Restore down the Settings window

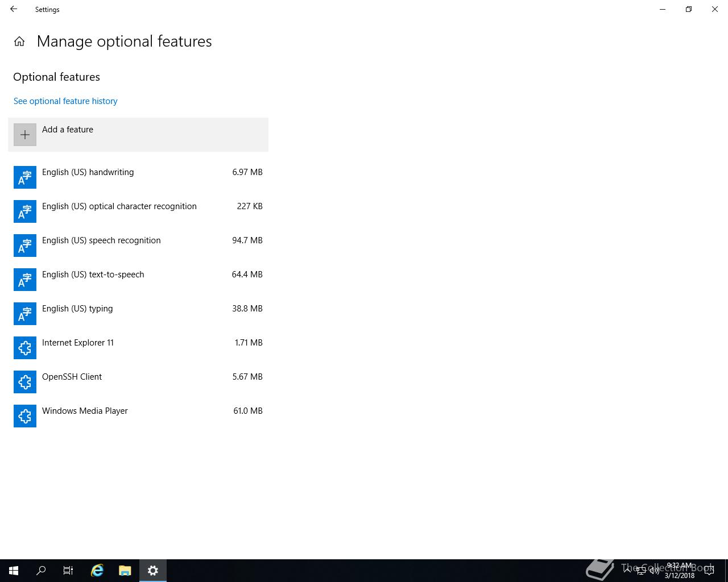tap(689, 9)
